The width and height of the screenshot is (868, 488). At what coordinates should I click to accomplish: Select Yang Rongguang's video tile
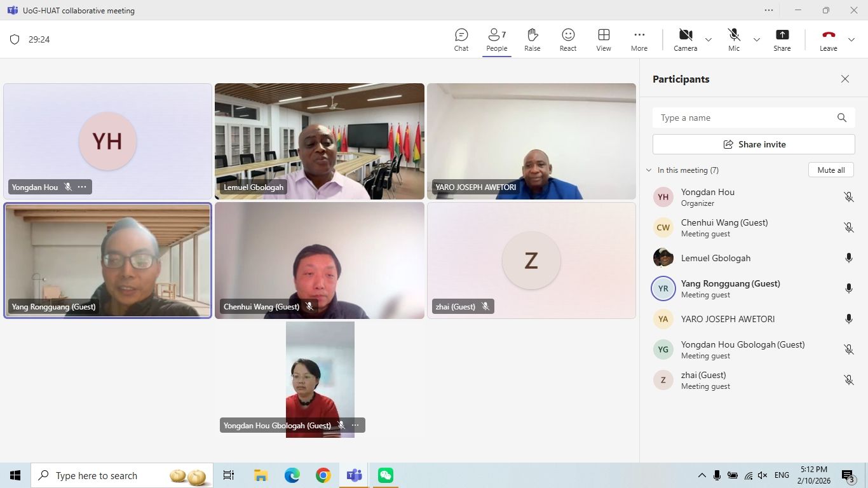click(x=107, y=261)
